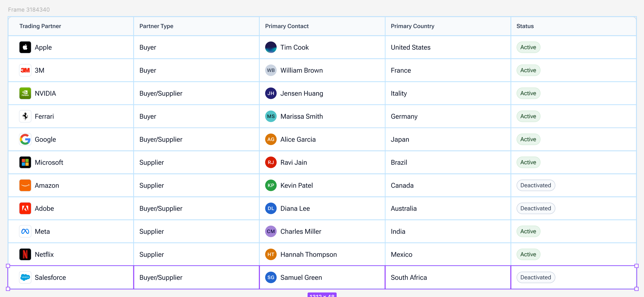This screenshot has width=644, height=297.
Task: Click the Netflix logo icon
Action: pyautogui.click(x=25, y=254)
